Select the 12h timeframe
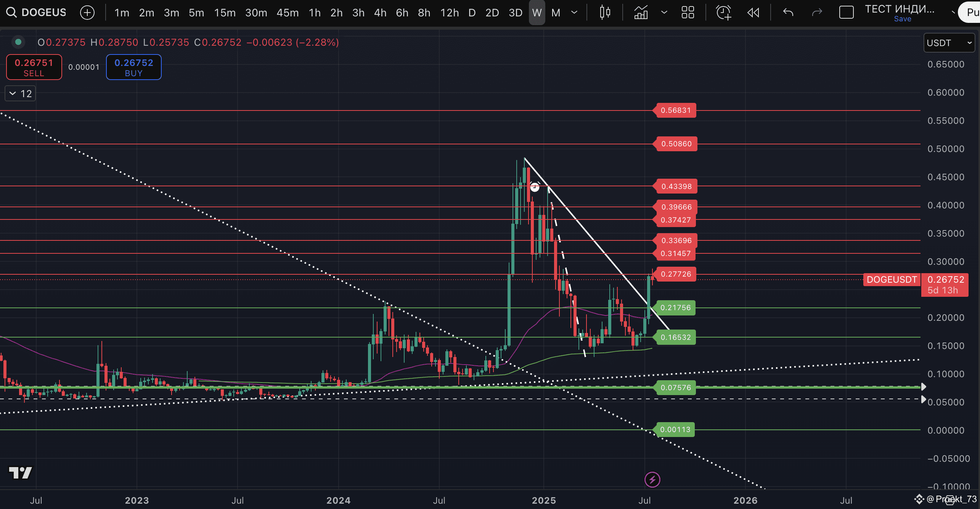The width and height of the screenshot is (980, 509). pyautogui.click(x=450, y=13)
